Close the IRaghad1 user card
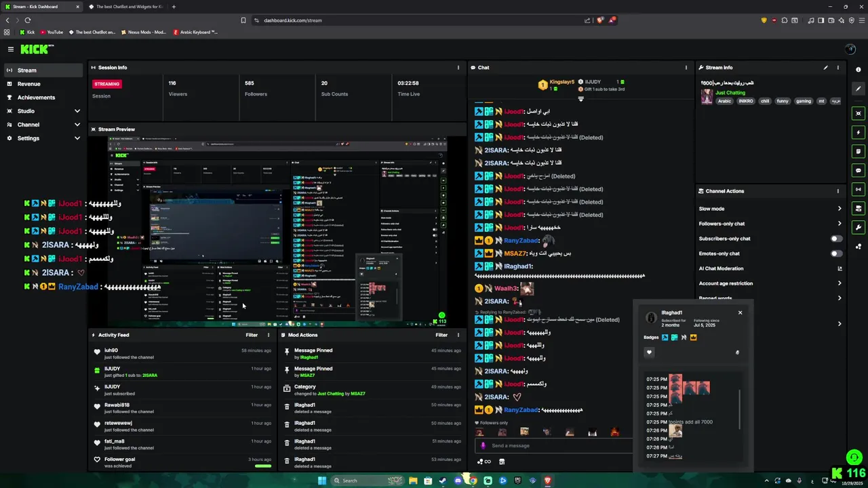The height and width of the screenshot is (488, 868). pyautogui.click(x=740, y=312)
